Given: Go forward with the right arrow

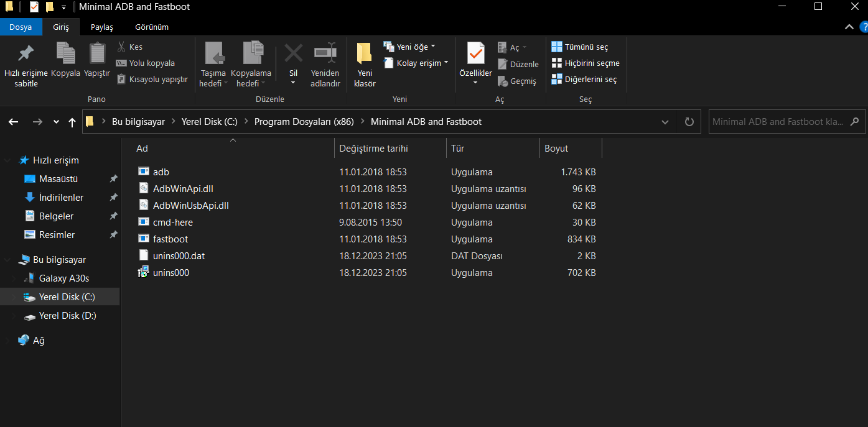Looking at the screenshot, I should [37, 122].
